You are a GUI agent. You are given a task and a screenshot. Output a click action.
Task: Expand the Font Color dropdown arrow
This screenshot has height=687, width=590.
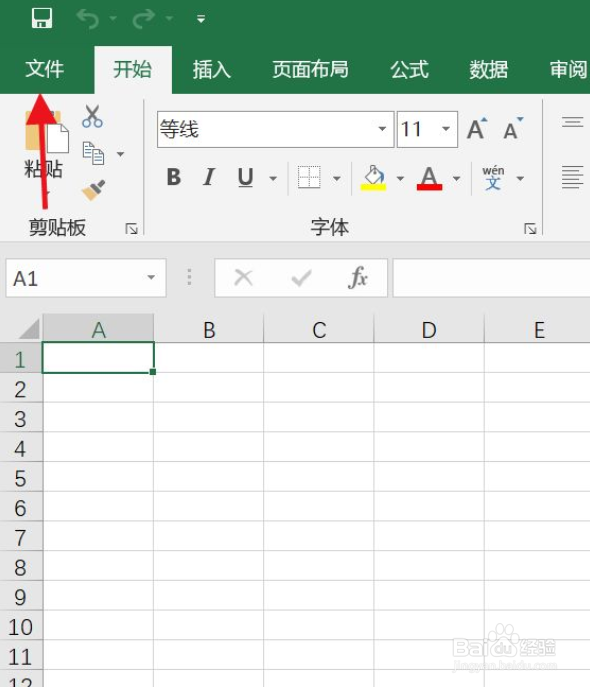pos(456,178)
